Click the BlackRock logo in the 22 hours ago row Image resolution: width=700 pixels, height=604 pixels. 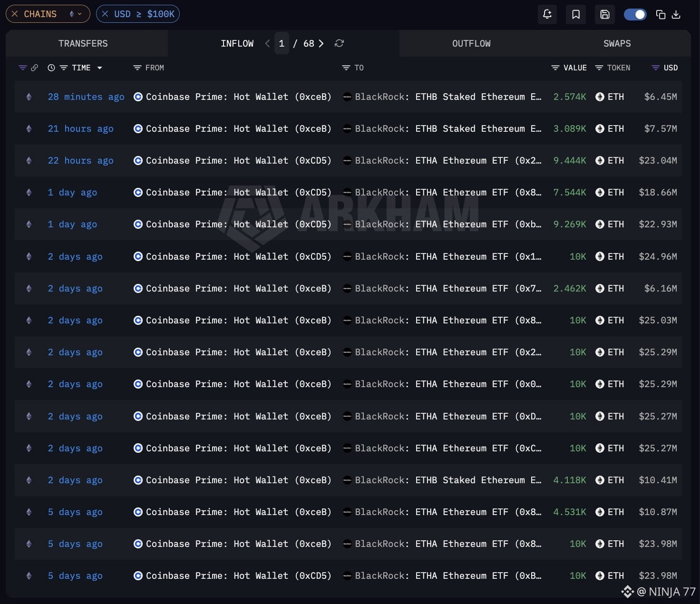[x=347, y=160]
